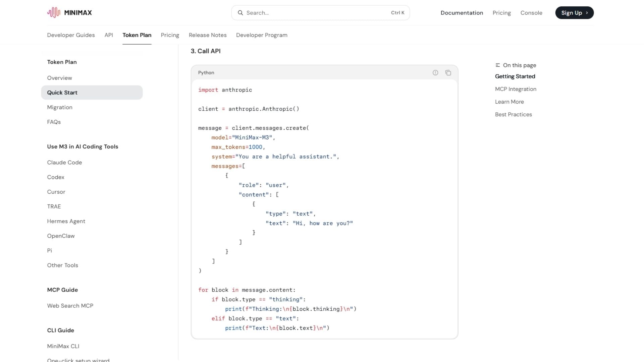Open Overview in the sidebar
The height and width of the screenshot is (362, 644).
(59, 78)
